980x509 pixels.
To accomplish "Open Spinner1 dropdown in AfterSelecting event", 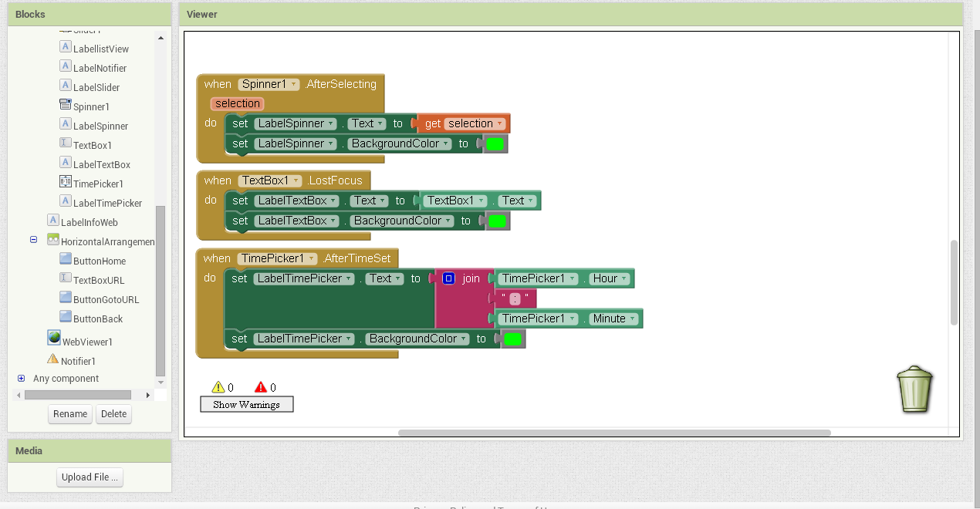I will click(269, 84).
